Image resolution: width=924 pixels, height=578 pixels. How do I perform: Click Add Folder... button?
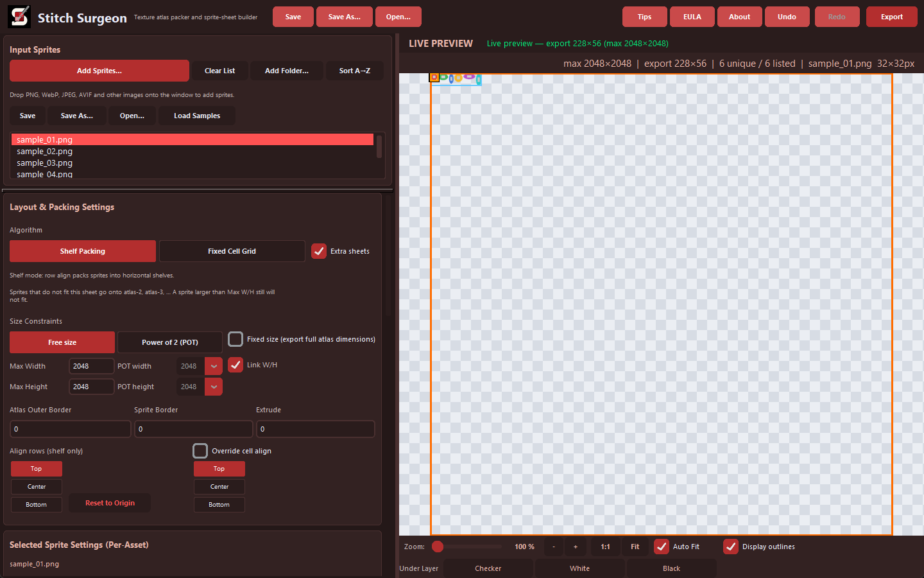coord(287,71)
